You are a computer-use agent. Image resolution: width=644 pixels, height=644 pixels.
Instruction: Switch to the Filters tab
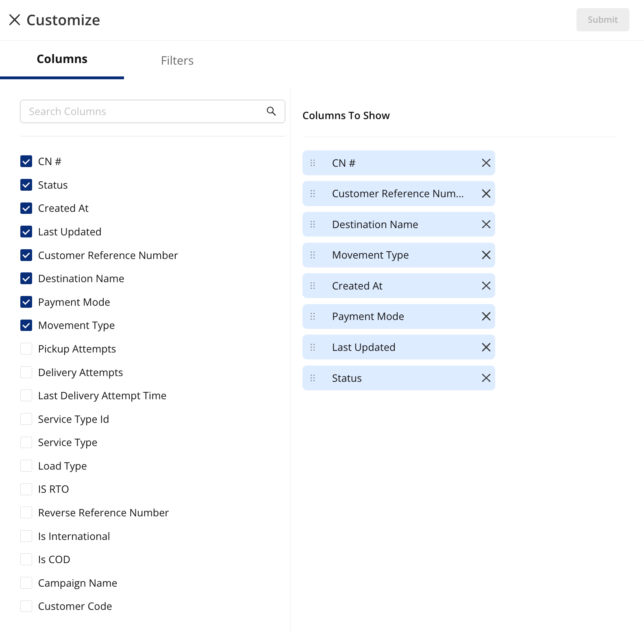[x=177, y=61]
